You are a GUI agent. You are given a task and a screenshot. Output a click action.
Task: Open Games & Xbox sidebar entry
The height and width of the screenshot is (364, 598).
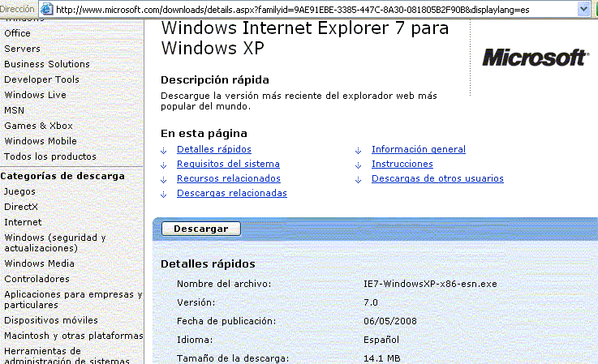tap(38, 126)
